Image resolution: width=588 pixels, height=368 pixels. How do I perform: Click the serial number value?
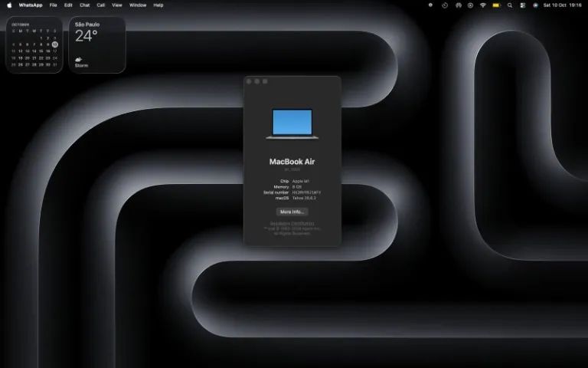306,192
